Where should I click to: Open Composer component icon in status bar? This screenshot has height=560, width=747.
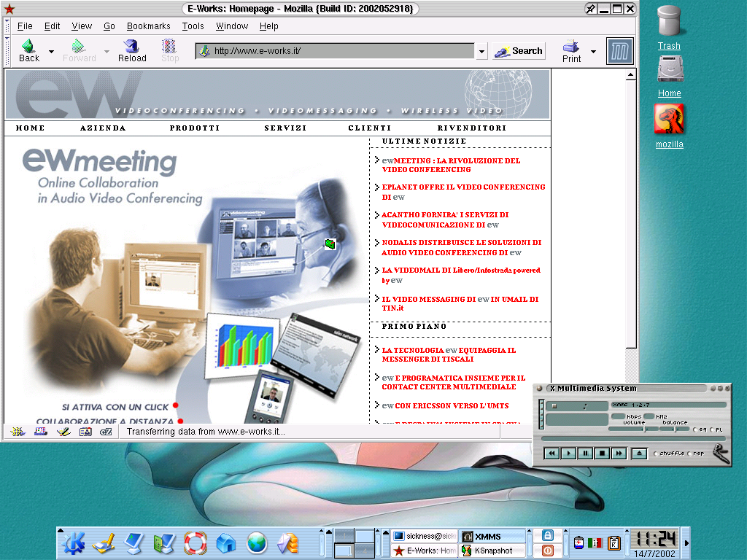(63, 432)
